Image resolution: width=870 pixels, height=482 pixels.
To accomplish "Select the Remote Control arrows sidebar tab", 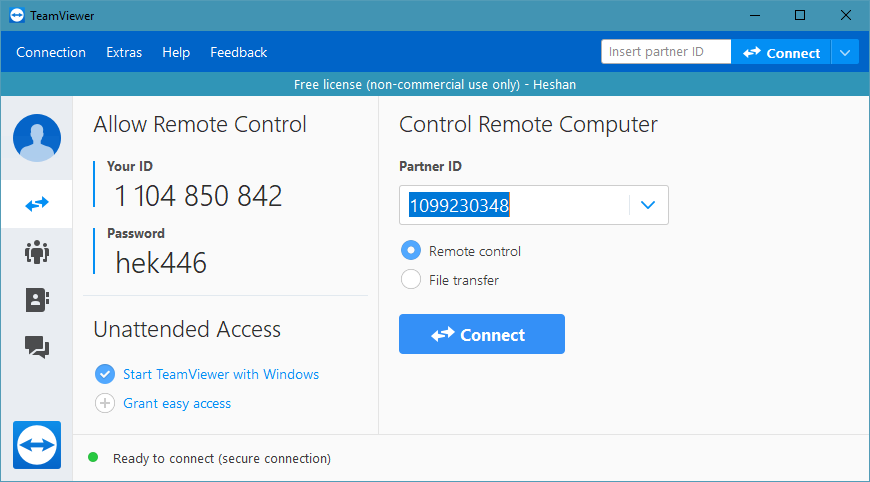I will (x=37, y=204).
